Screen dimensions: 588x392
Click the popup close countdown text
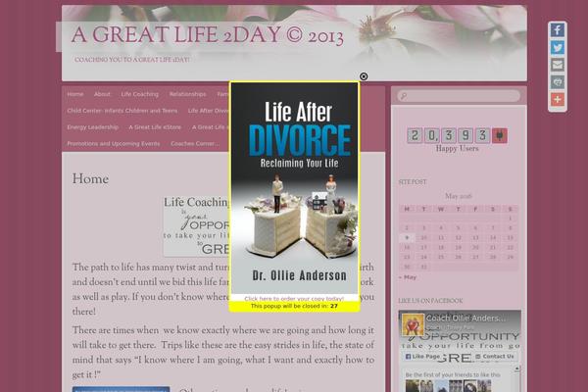294,306
